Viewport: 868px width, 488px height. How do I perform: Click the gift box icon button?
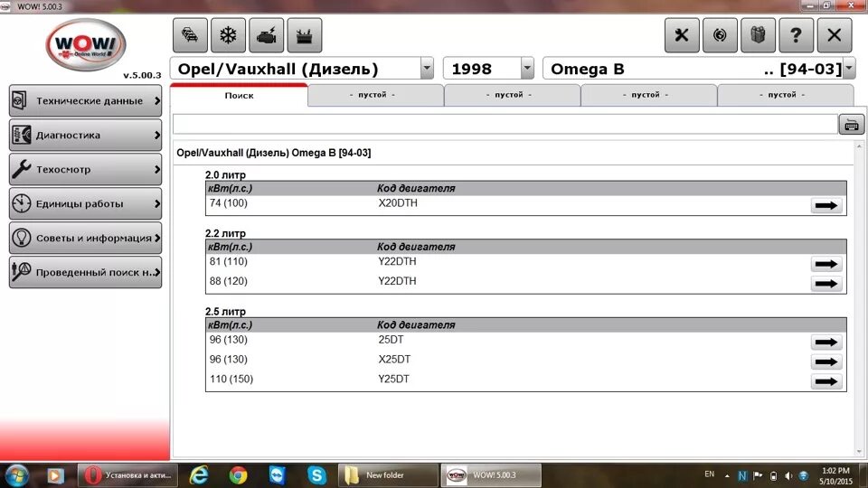click(x=758, y=35)
